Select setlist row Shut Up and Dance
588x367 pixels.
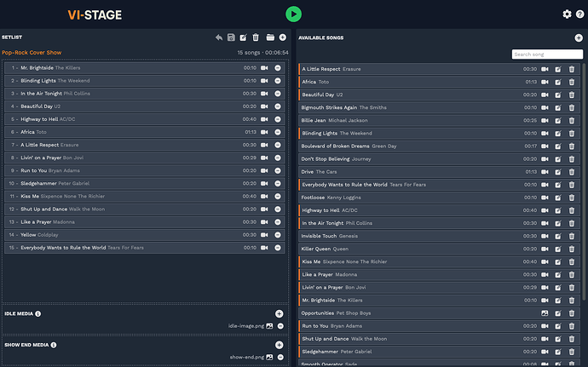coord(144,209)
